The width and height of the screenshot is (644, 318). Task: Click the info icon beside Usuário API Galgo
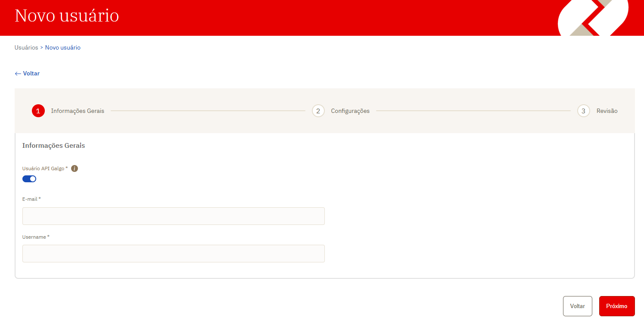[75, 168]
